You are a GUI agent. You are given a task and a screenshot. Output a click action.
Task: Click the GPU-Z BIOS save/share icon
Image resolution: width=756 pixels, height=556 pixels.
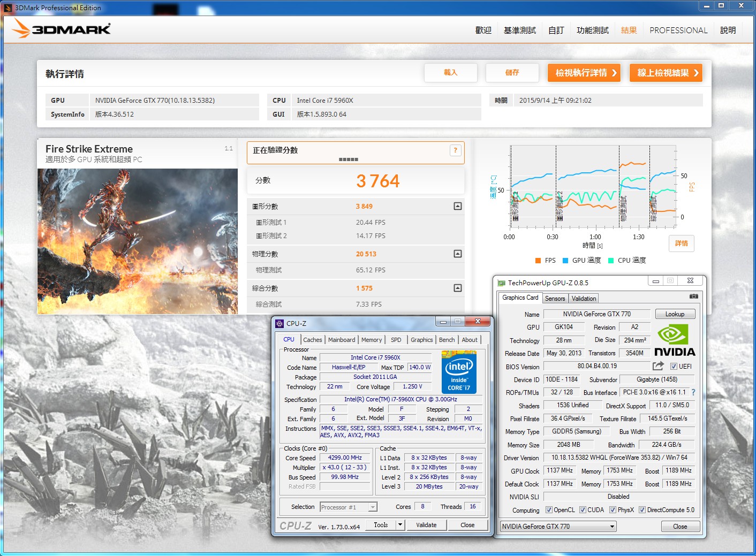pyautogui.click(x=658, y=366)
